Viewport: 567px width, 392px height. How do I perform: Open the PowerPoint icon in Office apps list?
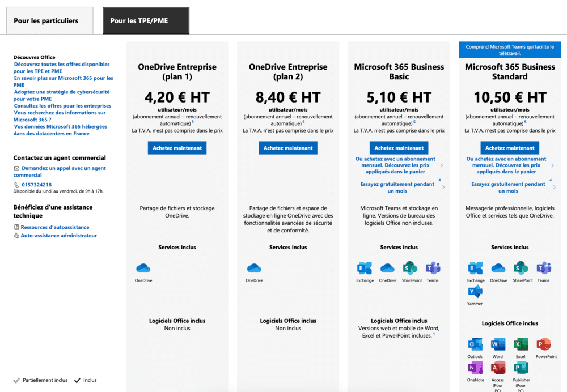(543, 344)
